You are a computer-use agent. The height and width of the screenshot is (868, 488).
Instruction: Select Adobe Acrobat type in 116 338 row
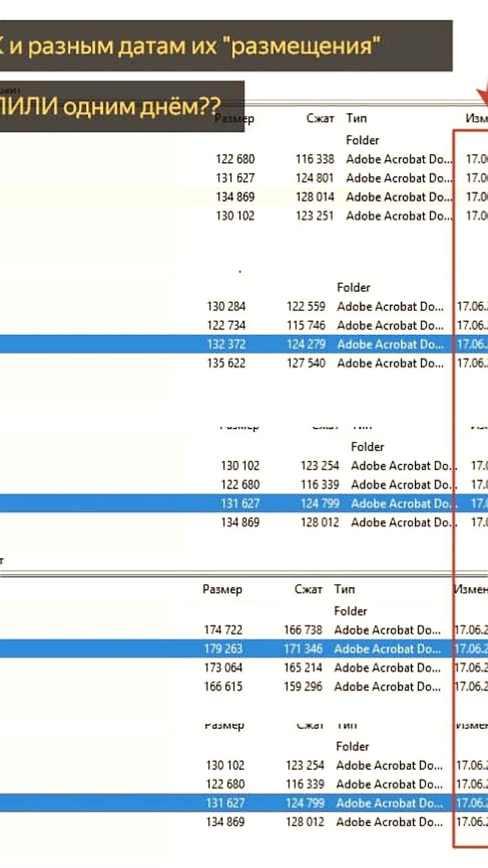tap(399, 159)
